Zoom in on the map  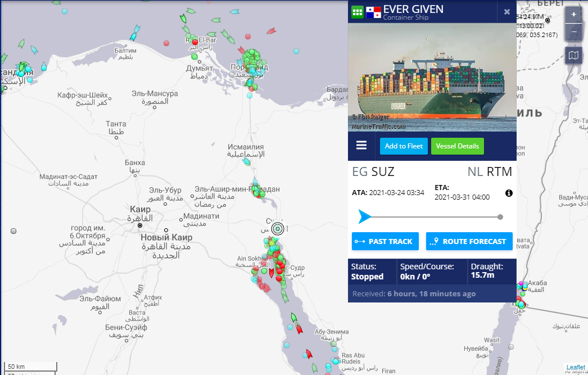coord(573,15)
